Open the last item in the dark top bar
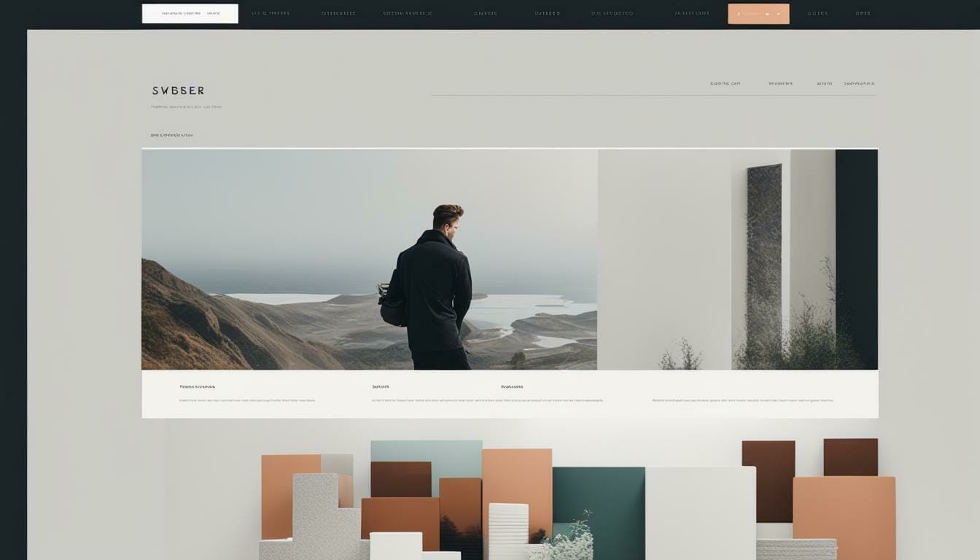The width and height of the screenshot is (980, 560). click(863, 13)
